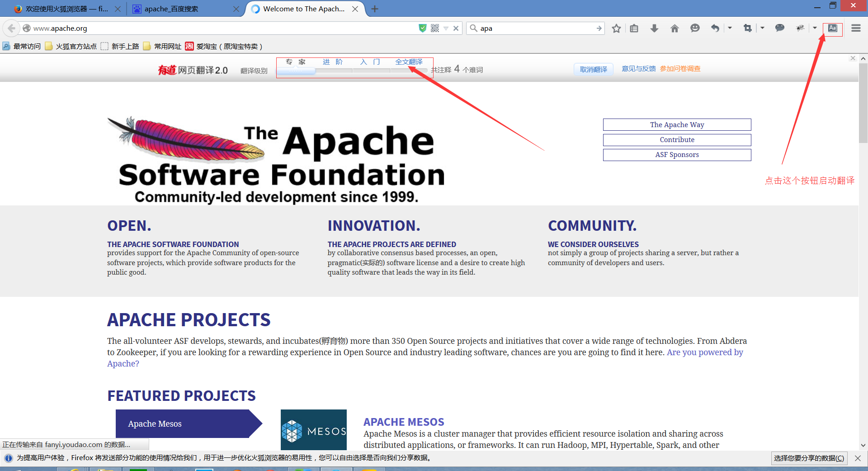
Task: Start Youdao translation with the Aa icon
Action: coord(833,28)
